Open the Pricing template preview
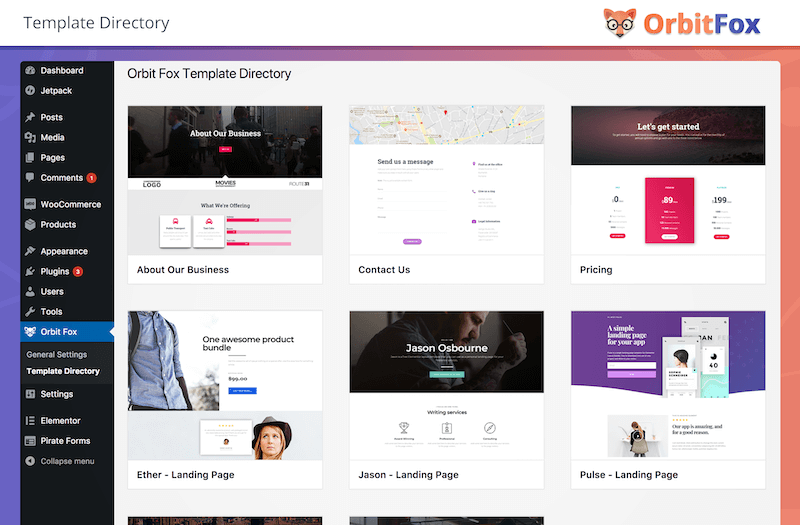Image resolution: width=800 pixels, height=525 pixels. coord(668,180)
